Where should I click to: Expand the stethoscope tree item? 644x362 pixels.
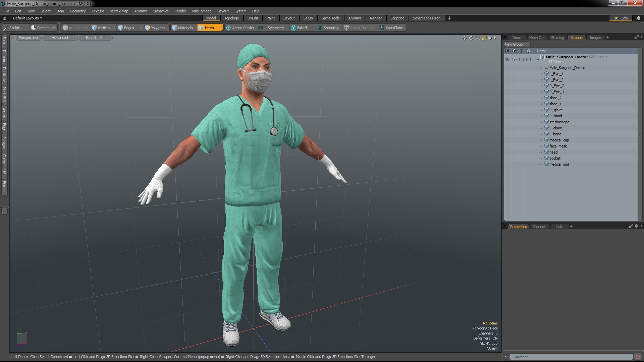(x=541, y=122)
